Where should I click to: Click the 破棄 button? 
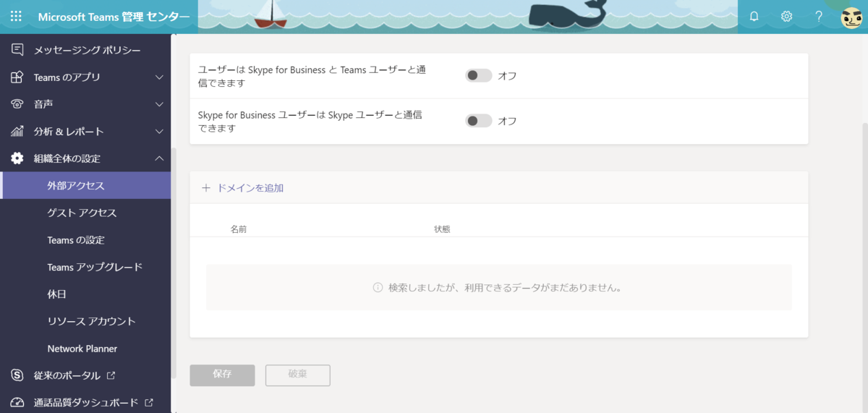tap(298, 375)
